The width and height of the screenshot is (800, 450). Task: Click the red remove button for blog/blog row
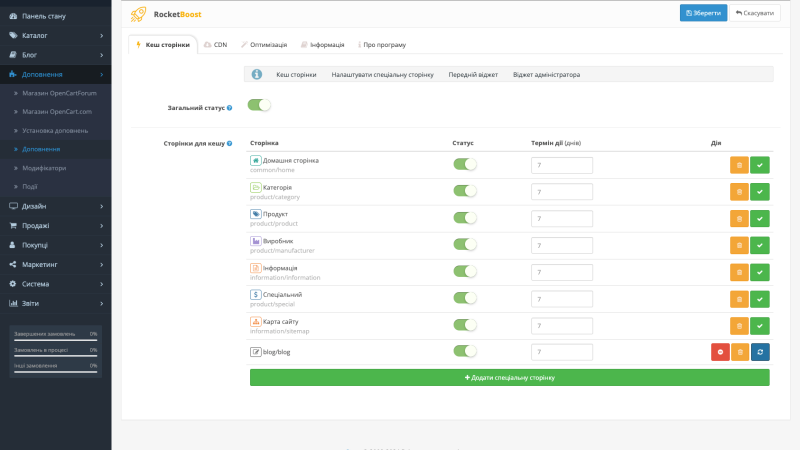click(720, 352)
